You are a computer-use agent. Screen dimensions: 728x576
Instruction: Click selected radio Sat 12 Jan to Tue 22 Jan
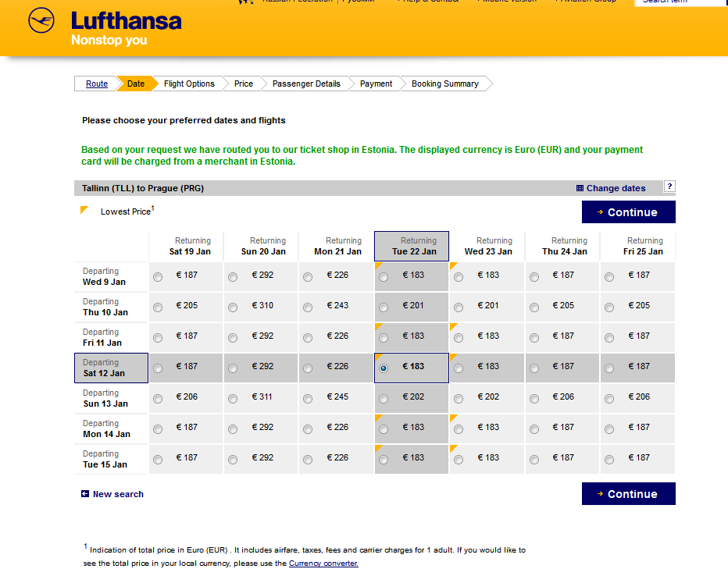click(x=383, y=368)
